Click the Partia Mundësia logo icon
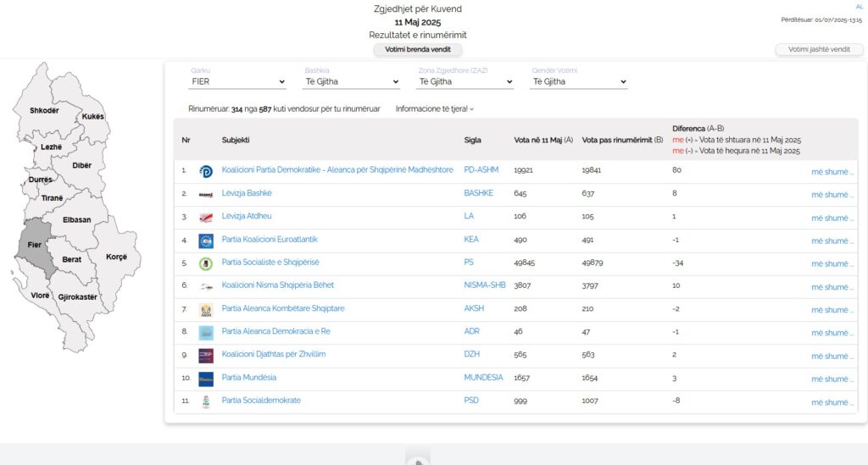 pos(206,379)
